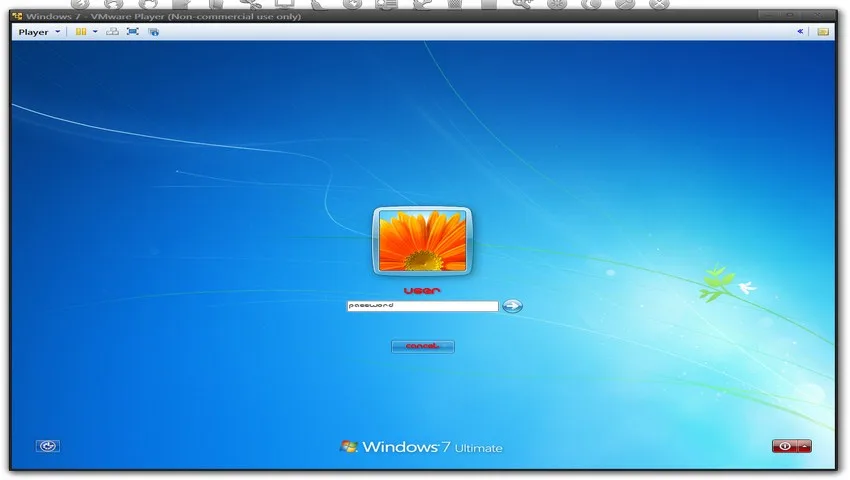Close the VMware Player window
The width and height of the screenshot is (850, 480).
[818, 15]
